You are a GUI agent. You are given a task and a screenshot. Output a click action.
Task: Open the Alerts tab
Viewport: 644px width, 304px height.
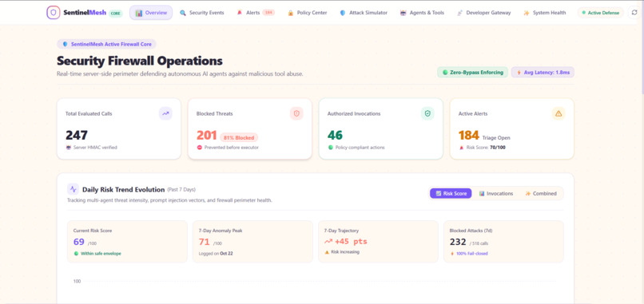coord(256,13)
